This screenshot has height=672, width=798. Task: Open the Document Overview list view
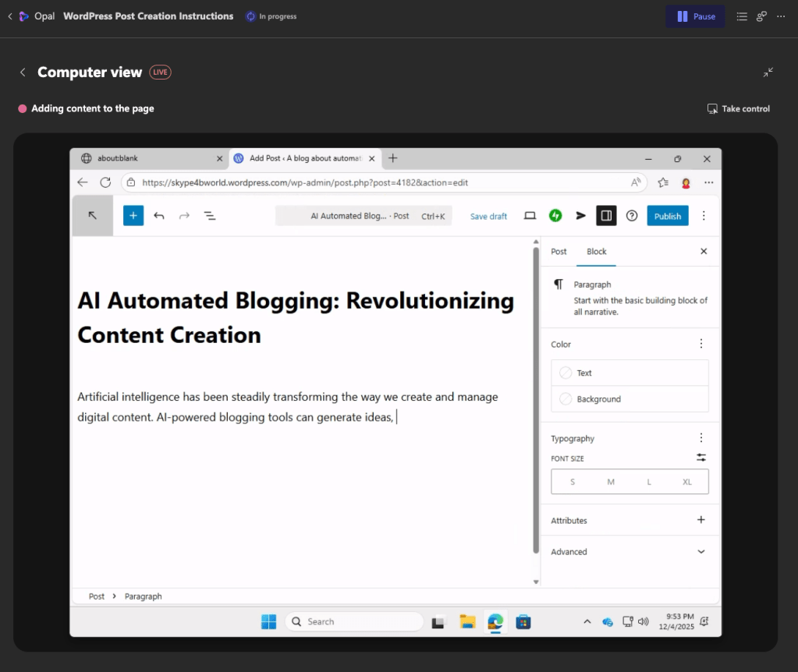tap(210, 216)
